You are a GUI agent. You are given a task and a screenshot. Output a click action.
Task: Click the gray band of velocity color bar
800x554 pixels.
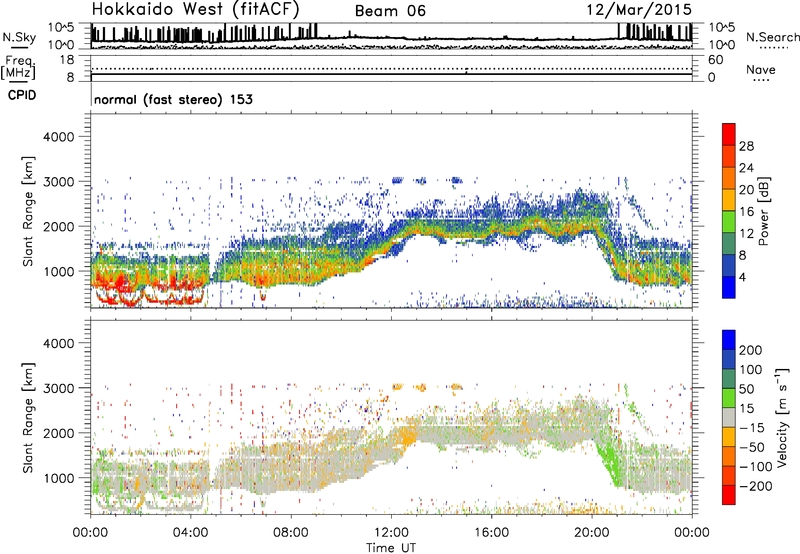[729, 418]
